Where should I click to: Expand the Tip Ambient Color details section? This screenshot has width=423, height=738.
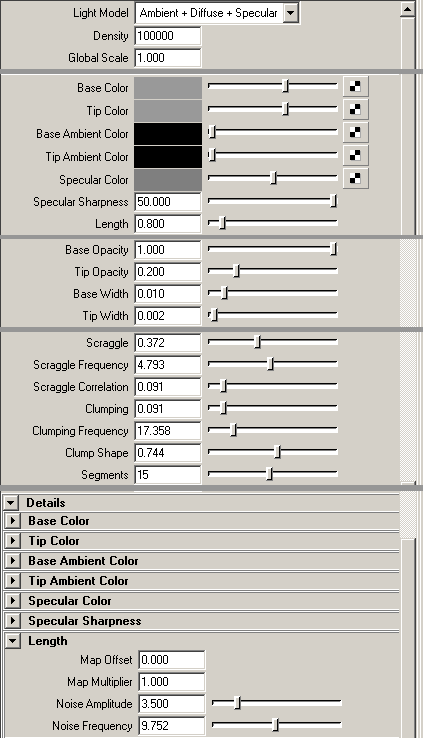click(x=12, y=581)
